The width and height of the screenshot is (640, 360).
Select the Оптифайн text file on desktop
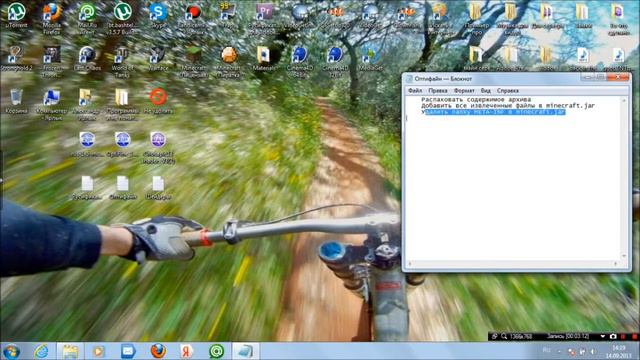[x=122, y=187]
